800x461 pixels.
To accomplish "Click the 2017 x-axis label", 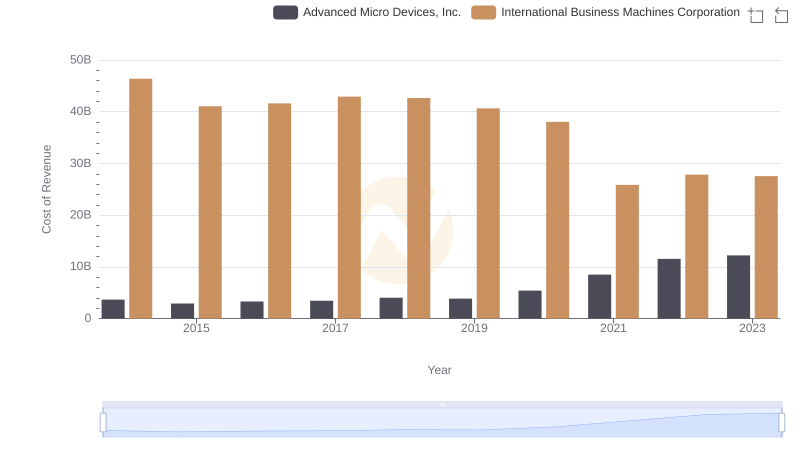I will (x=335, y=328).
